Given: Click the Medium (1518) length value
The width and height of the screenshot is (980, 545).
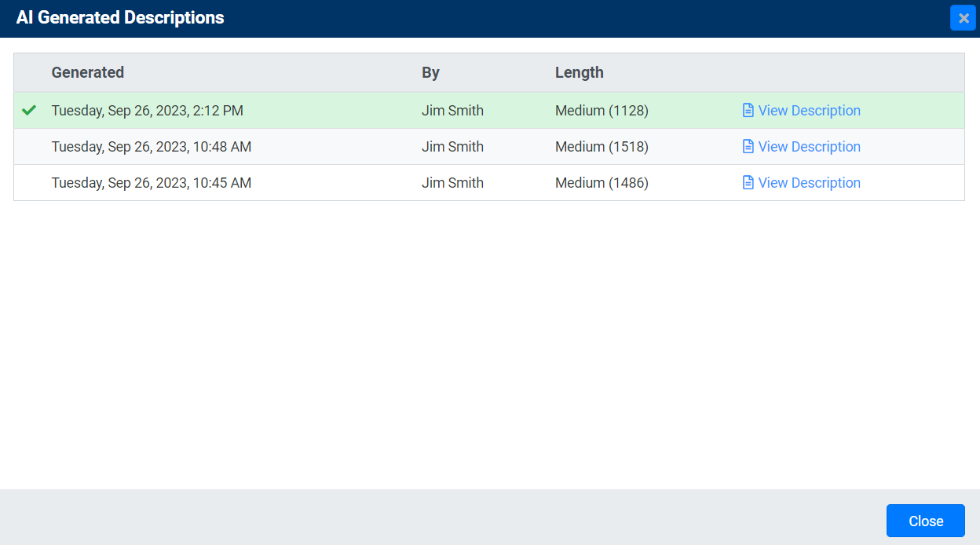Looking at the screenshot, I should pos(602,147).
